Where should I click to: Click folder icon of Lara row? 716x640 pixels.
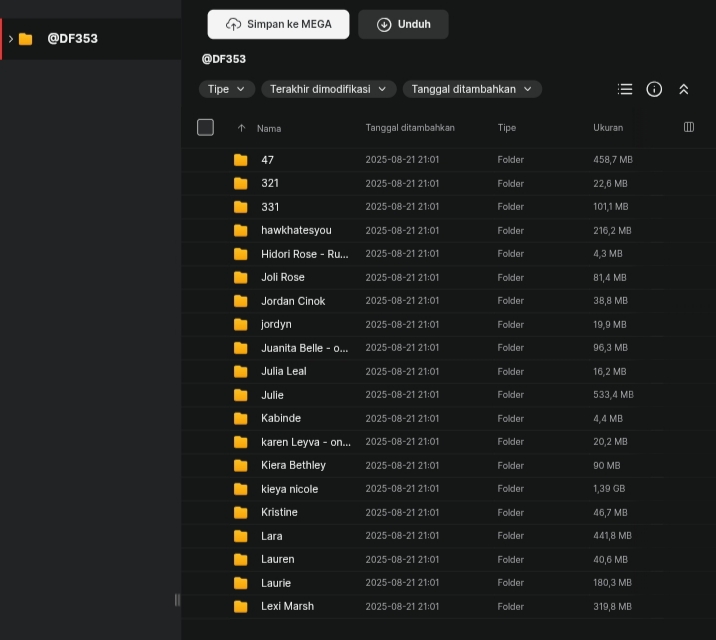click(x=241, y=536)
